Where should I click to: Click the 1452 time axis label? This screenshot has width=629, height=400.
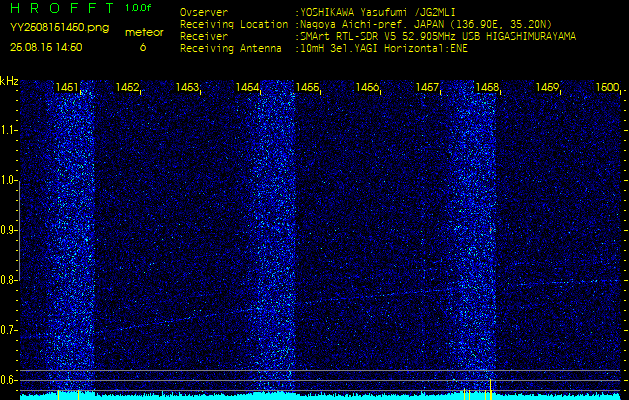point(127,87)
